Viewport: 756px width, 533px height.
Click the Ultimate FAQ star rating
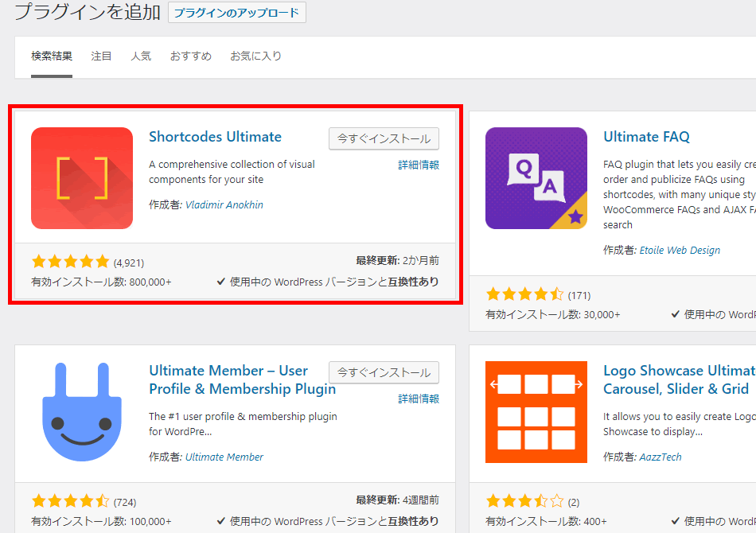(524, 295)
